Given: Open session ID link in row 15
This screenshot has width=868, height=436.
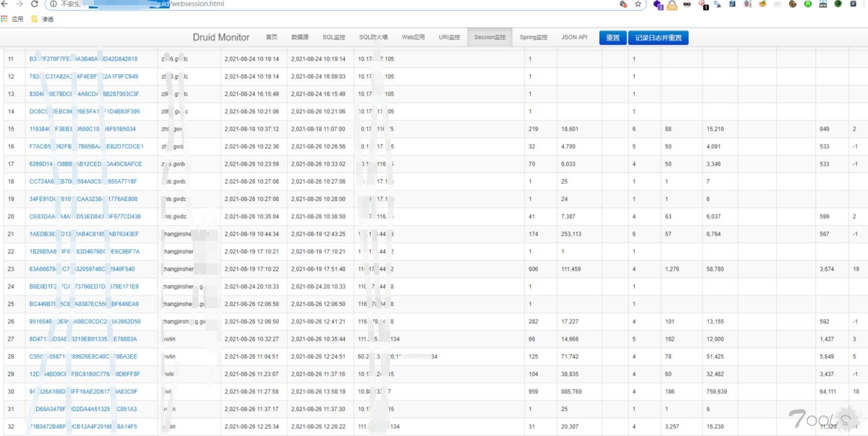Looking at the screenshot, I should click(82, 129).
